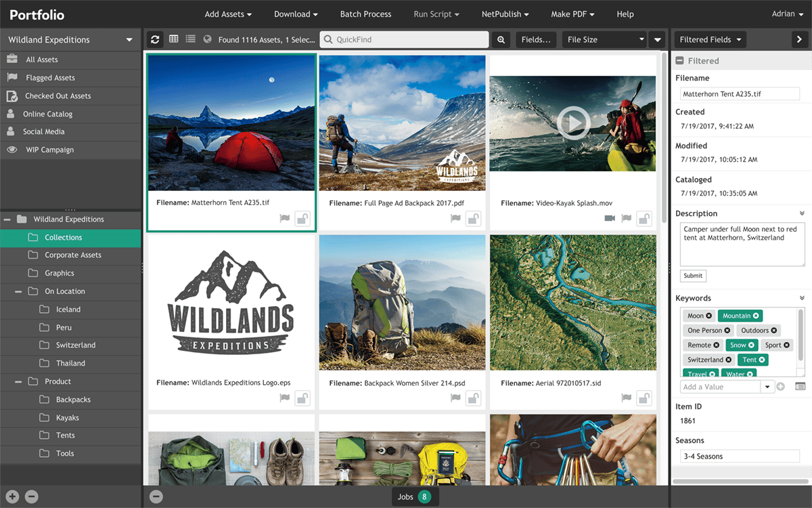
Task: Click the video camera icon on Kayak Splash
Action: 609,219
